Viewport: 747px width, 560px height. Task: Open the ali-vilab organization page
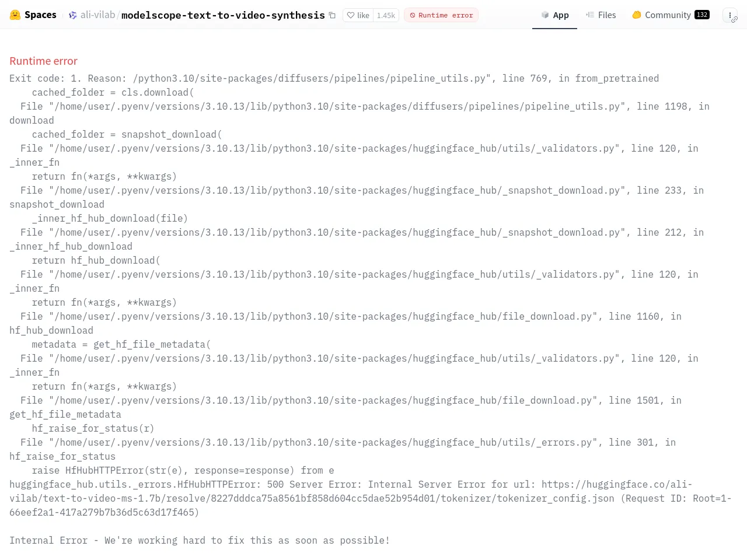coord(97,15)
